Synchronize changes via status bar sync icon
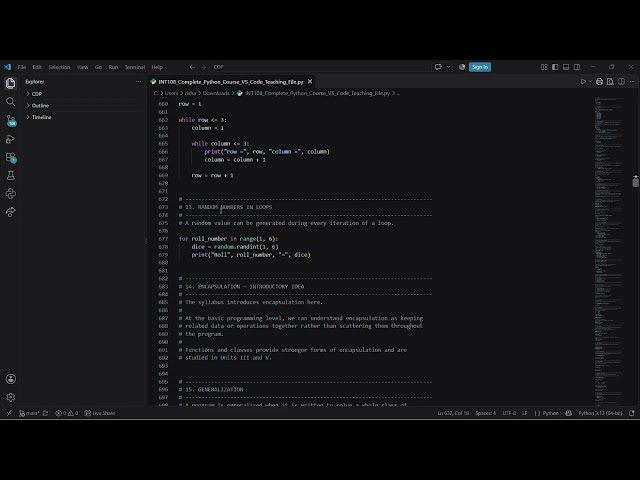Screen dimensions: 640x480 pyautogui.click(x=45, y=413)
